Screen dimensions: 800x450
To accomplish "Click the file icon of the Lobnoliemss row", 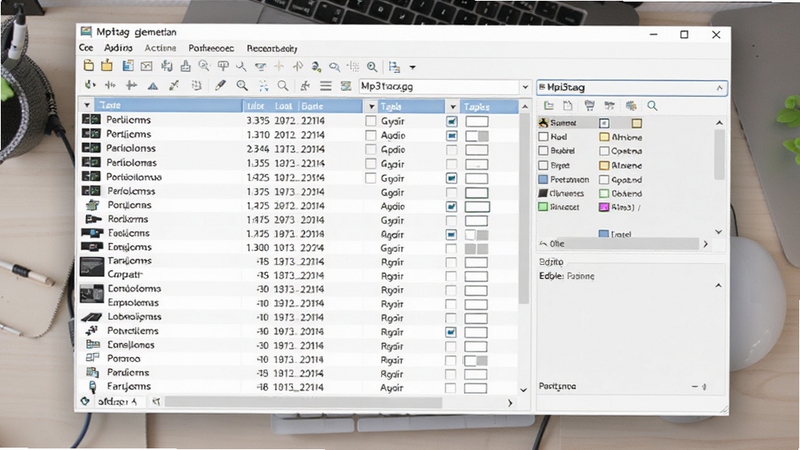I will point(92,317).
